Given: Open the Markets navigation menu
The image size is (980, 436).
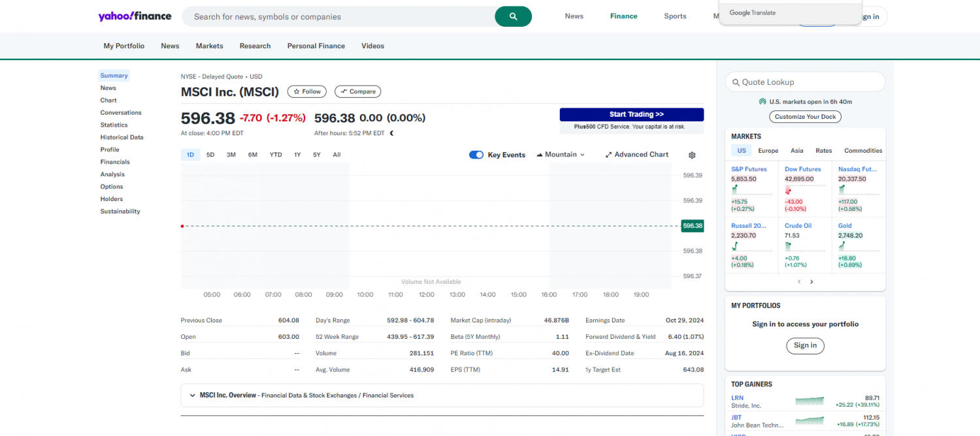Looking at the screenshot, I should tap(209, 46).
